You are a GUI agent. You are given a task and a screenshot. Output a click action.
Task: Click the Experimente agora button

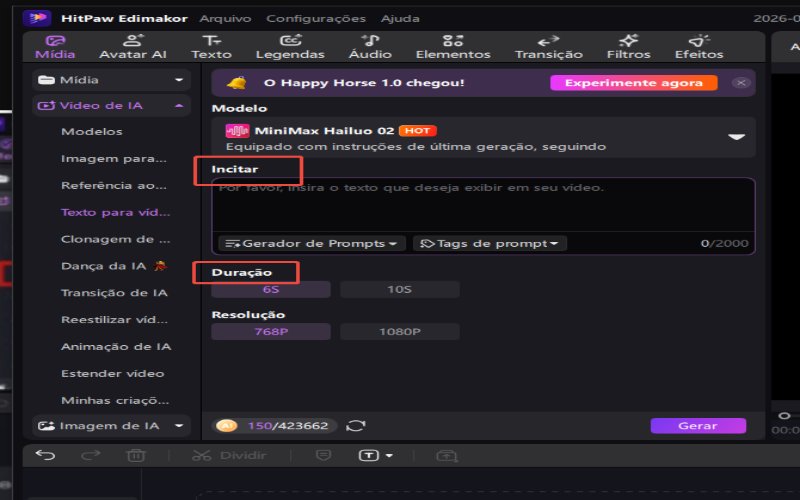[634, 83]
